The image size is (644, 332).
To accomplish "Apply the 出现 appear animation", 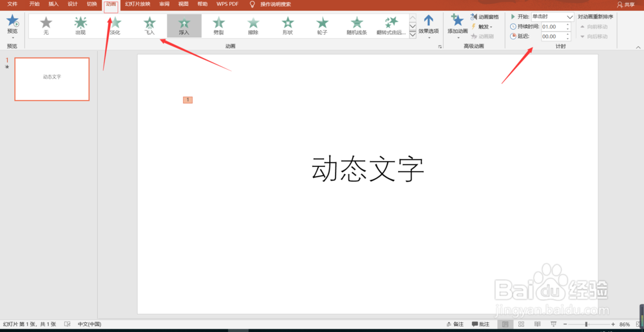I will (x=80, y=26).
